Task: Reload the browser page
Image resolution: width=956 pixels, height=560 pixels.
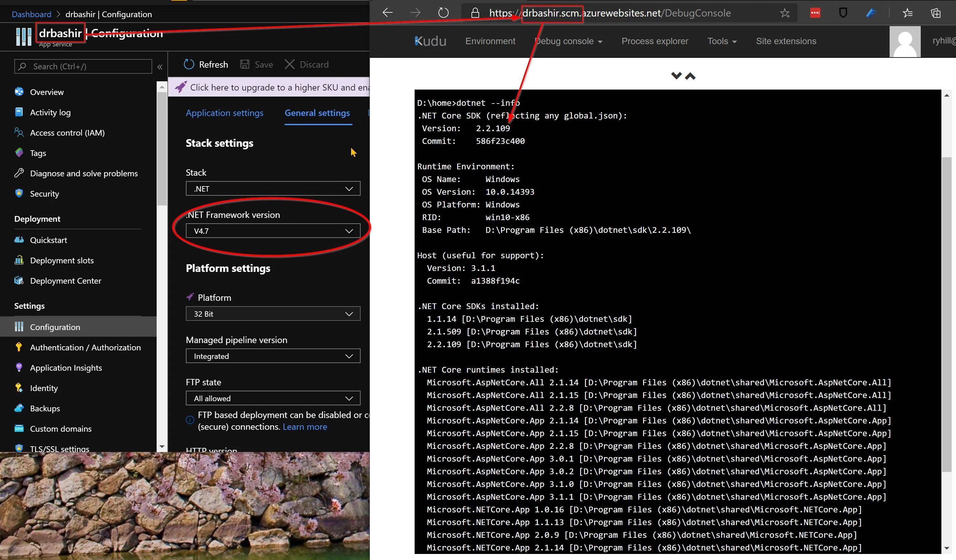Action: [443, 13]
